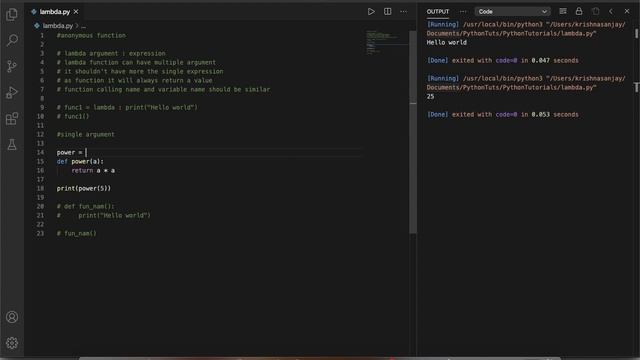Click the 'print(power(5))' line

84,188
